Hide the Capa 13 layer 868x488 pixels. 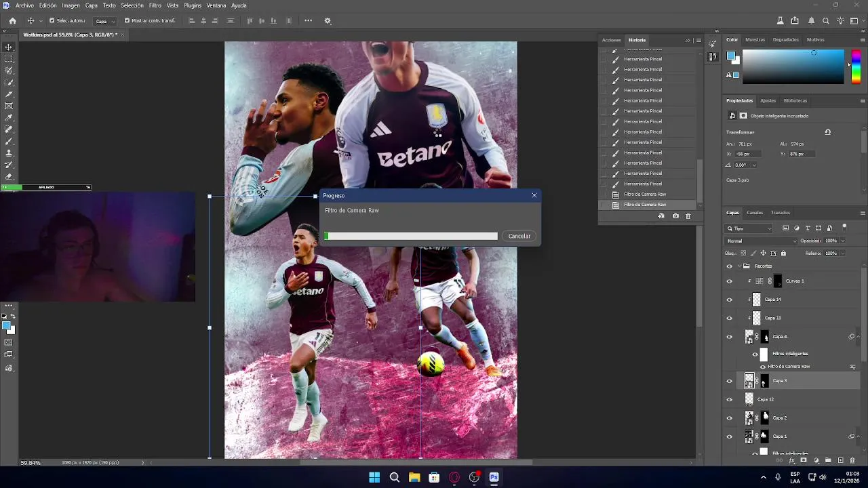click(x=730, y=318)
